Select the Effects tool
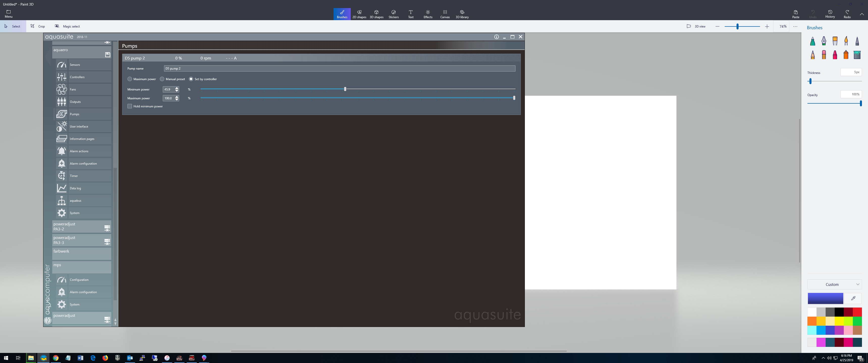Screen dimensions: 868x363 pos(428,14)
